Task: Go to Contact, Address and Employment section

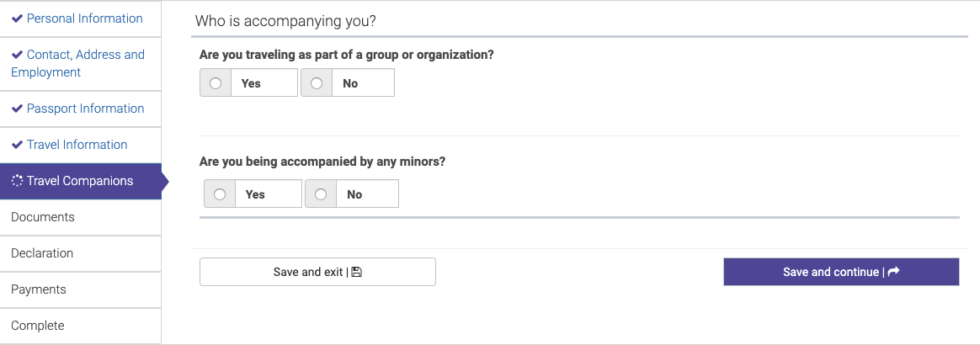Action: click(x=81, y=64)
